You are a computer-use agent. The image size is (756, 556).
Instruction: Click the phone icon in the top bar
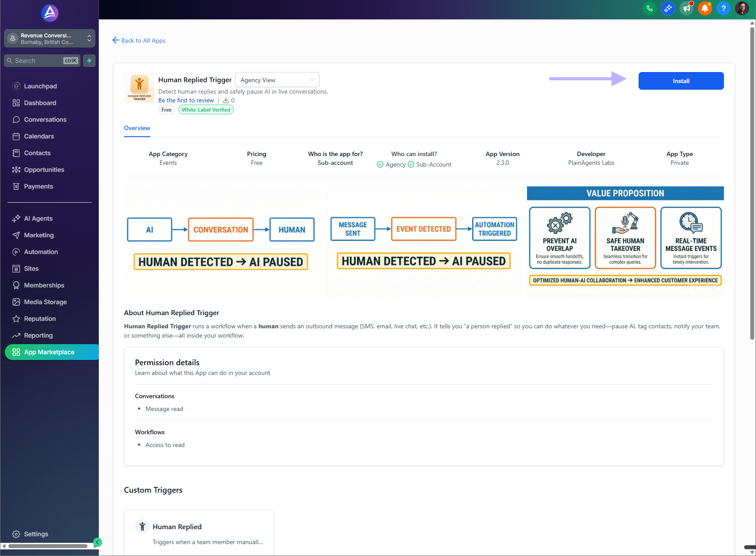coord(649,8)
